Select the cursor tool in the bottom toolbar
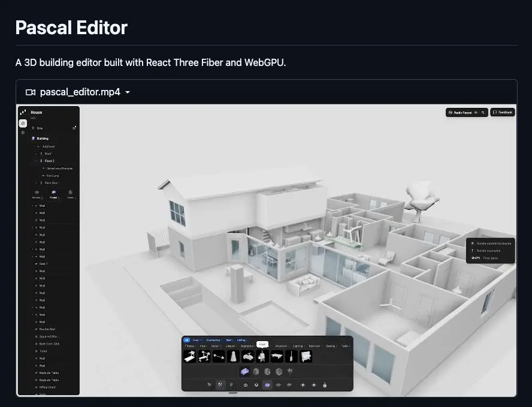 208,384
